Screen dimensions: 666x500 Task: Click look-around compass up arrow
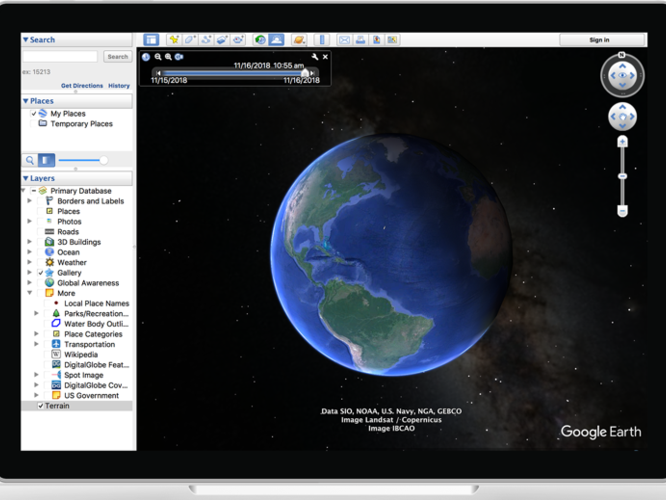tap(622, 66)
